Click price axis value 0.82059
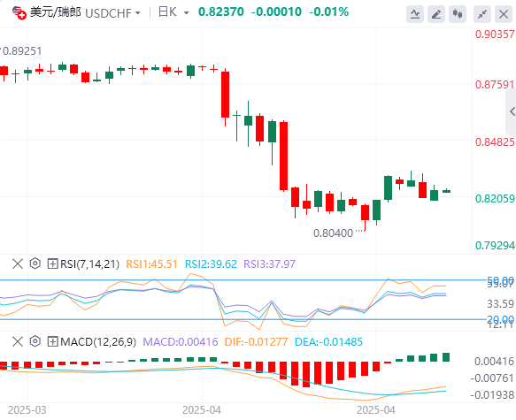Image resolution: width=516 pixels, height=420 pixels. click(495, 198)
